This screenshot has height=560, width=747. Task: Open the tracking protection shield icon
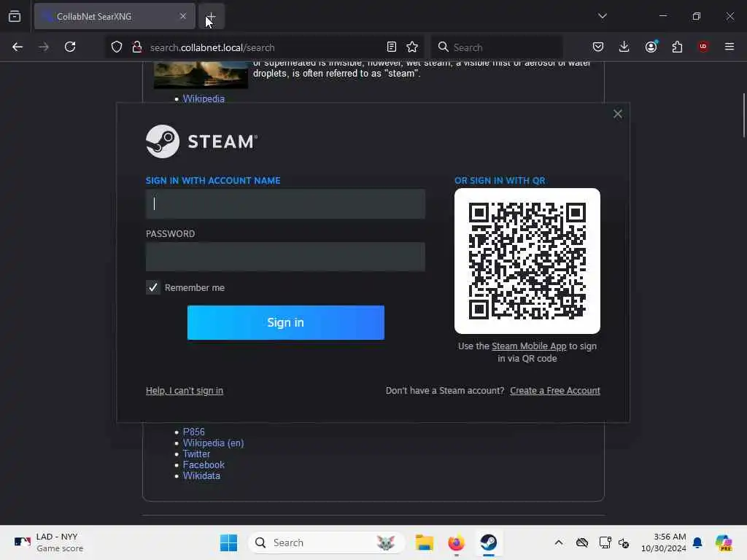tap(117, 47)
